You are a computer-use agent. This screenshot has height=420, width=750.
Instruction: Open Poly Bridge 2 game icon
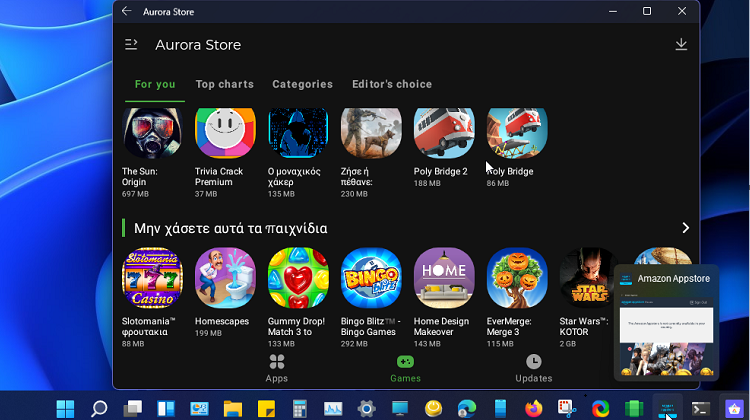444,133
